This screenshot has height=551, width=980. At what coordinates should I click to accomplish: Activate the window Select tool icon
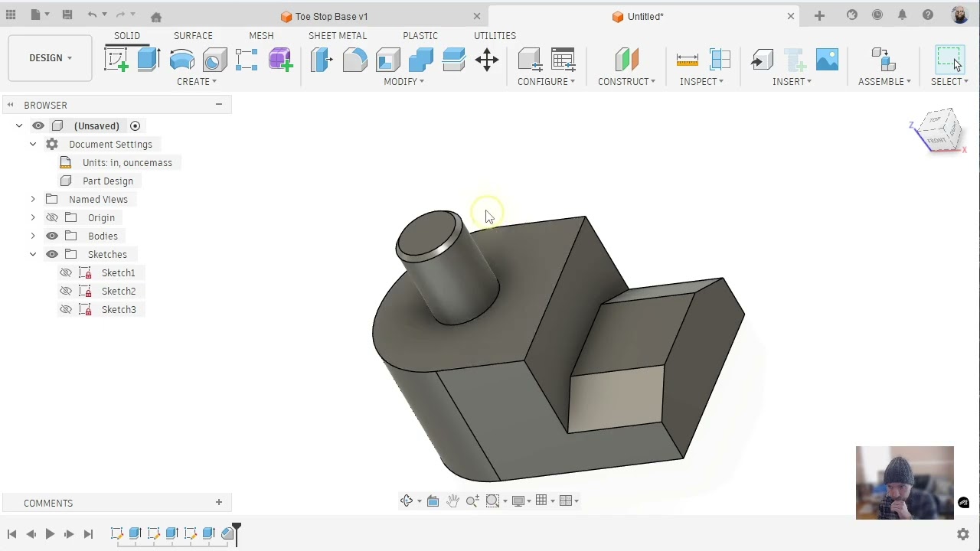coord(949,60)
